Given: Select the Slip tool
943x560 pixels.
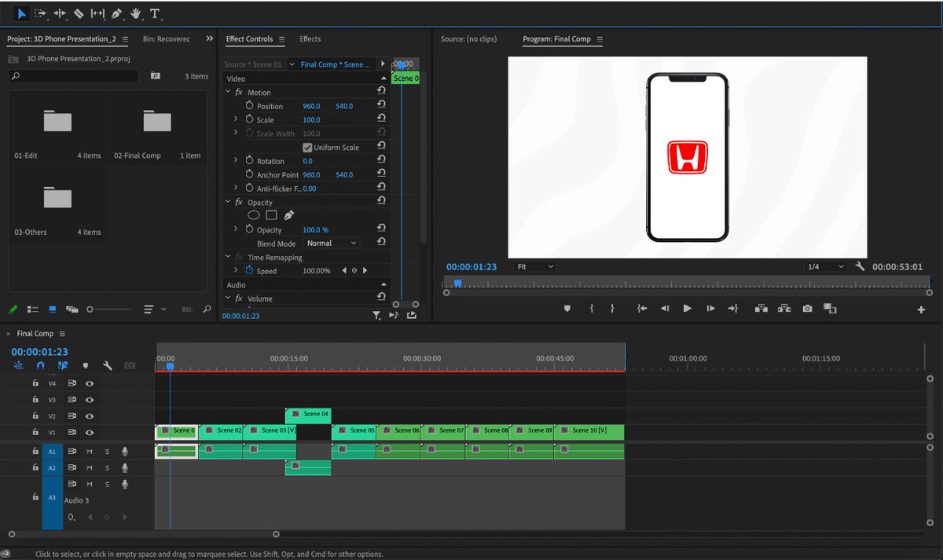Looking at the screenshot, I should tap(97, 13).
